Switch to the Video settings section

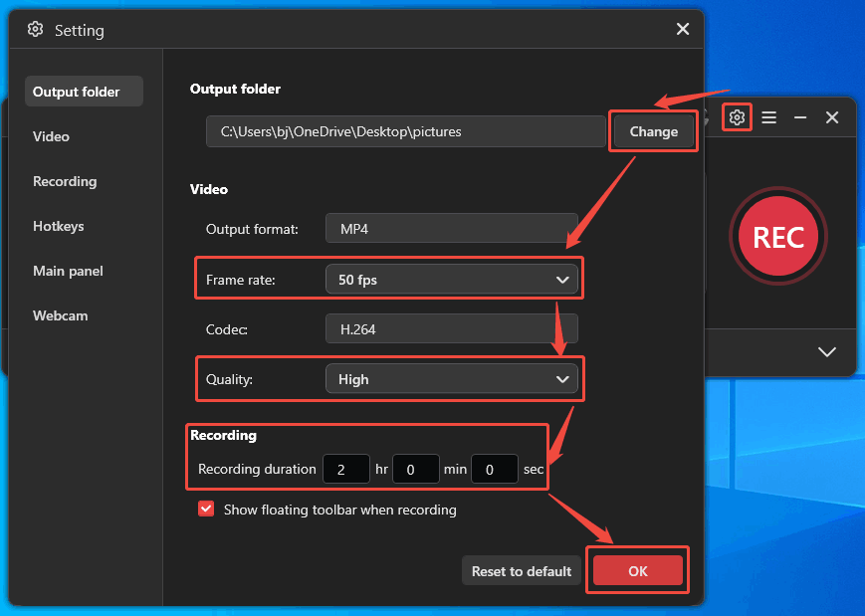(51, 136)
